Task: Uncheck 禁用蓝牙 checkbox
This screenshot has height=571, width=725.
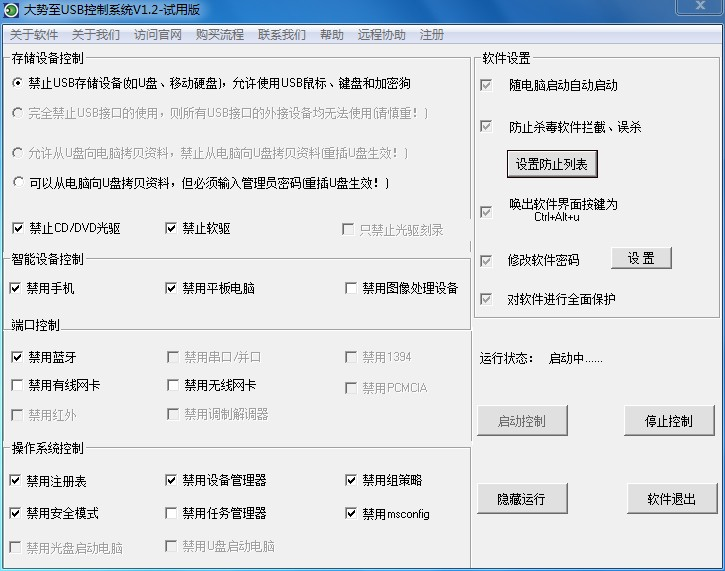Action: pyautogui.click(x=17, y=357)
